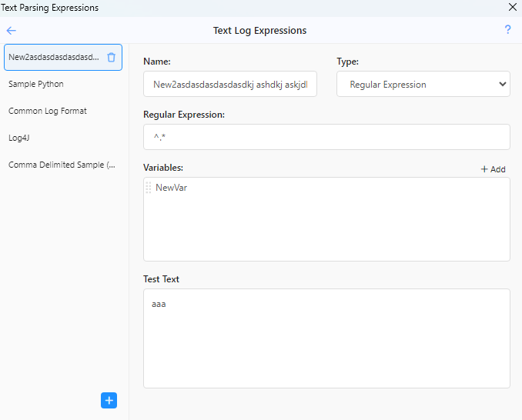This screenshot has width=522, height=420.
Task: Select the Comma Delimited Sample expression
Action: [x=63, y=165]
